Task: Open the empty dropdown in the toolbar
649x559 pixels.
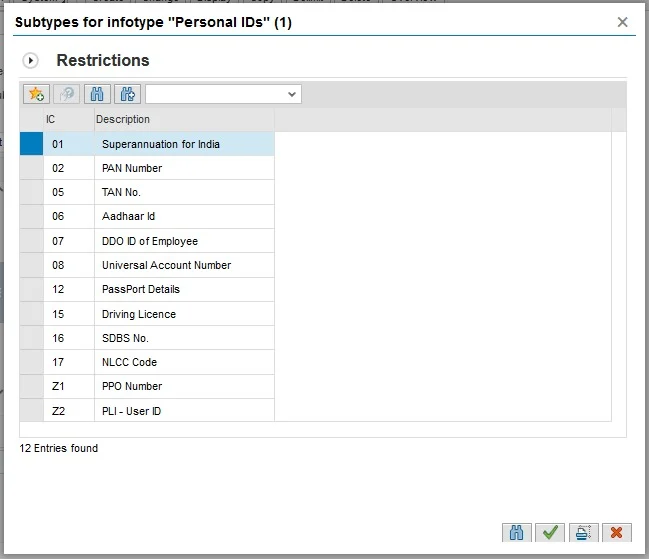Action: pyautogui.click(x=223, y=94)
